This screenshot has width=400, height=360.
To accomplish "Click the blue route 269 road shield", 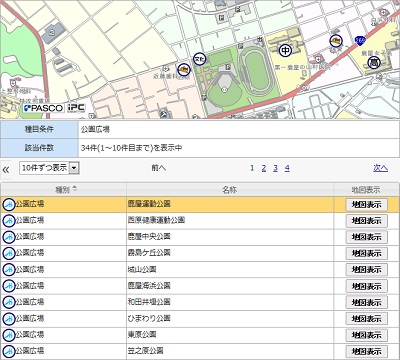I will click(x=360, y=41).
